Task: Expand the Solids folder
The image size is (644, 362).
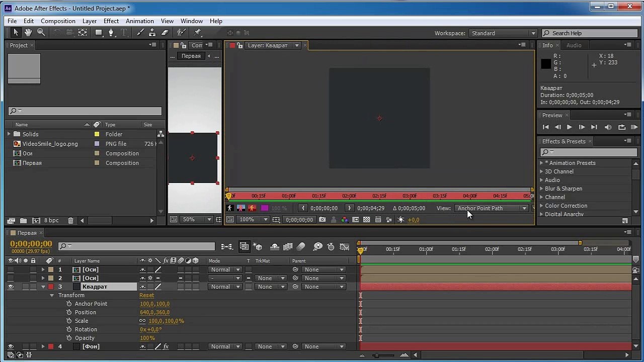Action: (x=9, y=134)
